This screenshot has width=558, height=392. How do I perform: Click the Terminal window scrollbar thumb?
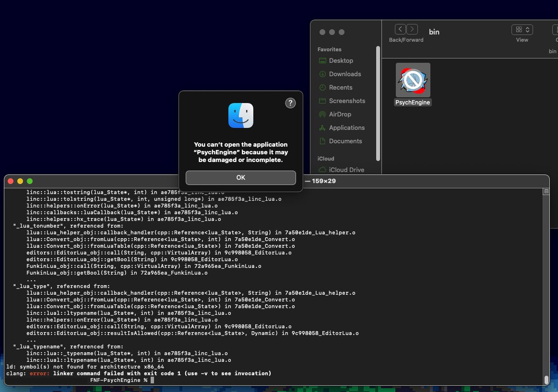[x=546, y=379]
